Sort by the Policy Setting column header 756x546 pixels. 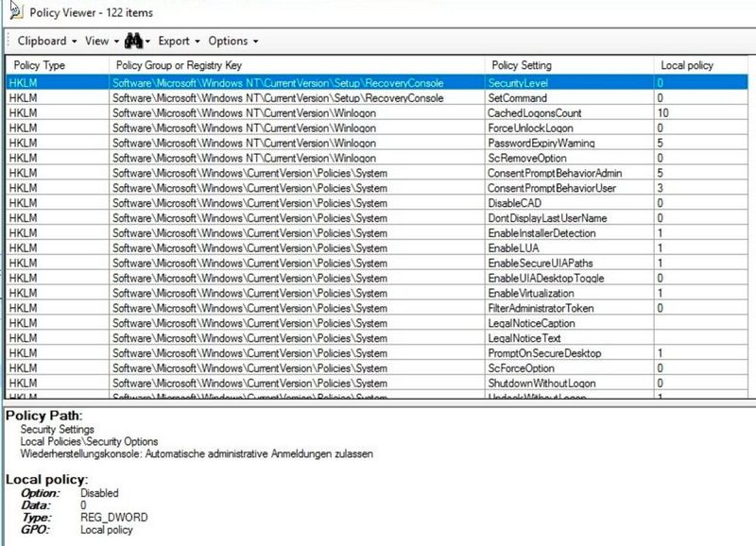520,66
